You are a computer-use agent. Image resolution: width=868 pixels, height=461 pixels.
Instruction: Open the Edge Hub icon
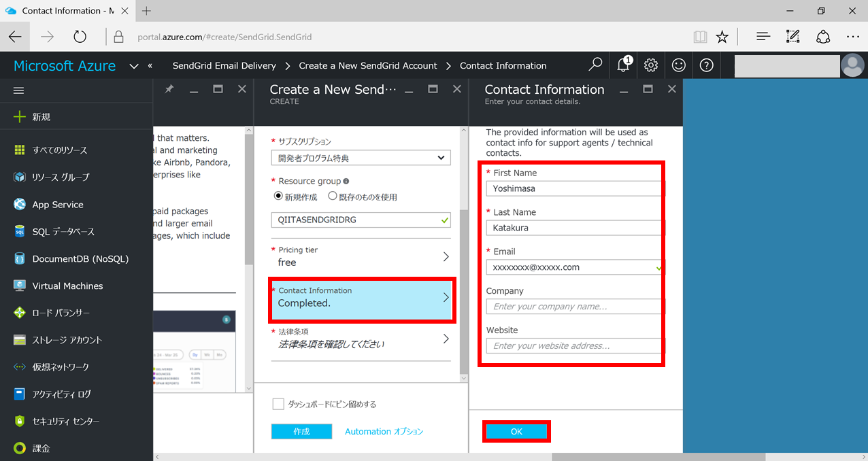tap(763, 37)
